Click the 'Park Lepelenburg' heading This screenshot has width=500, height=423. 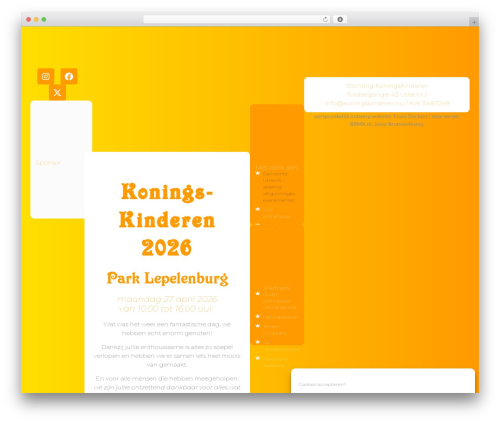(167, 278)
